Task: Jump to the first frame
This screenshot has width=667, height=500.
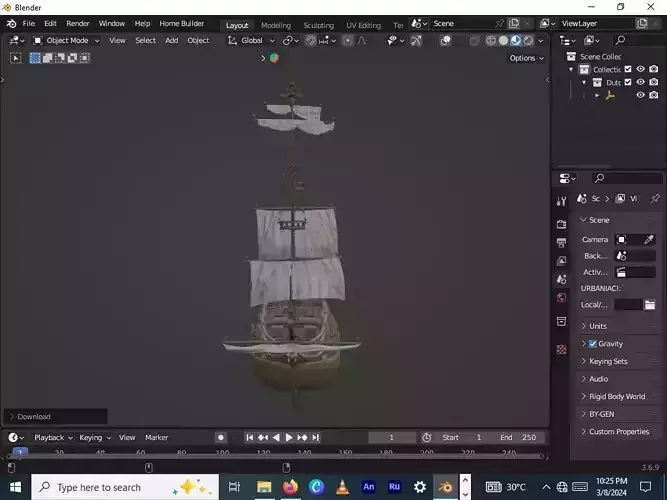Action: [x=250, y=437]
